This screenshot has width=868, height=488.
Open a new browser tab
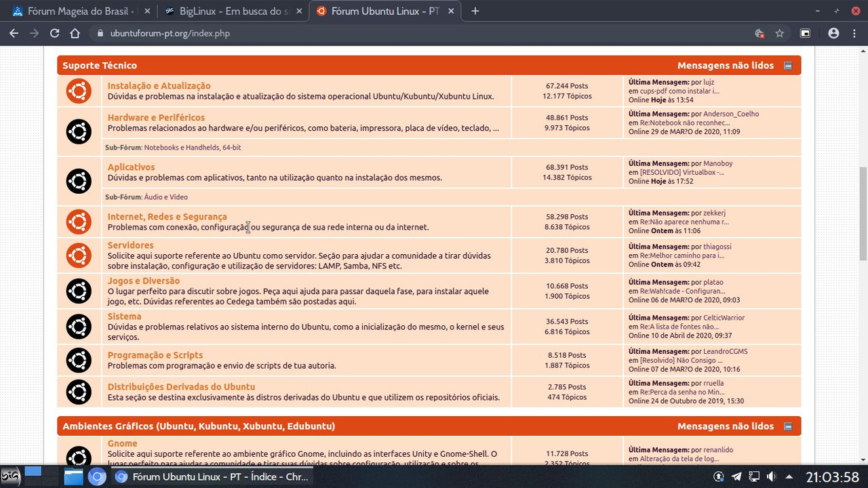pos(475,11)
